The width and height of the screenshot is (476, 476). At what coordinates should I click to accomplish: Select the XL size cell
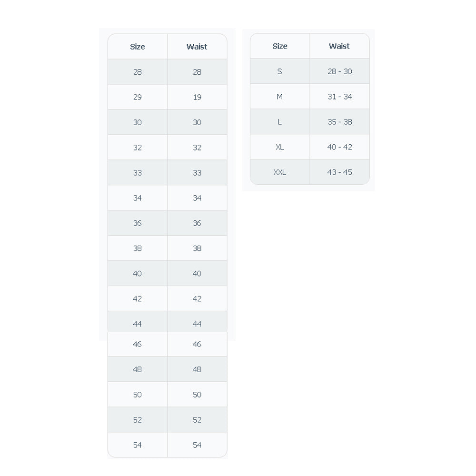point(280,147)
